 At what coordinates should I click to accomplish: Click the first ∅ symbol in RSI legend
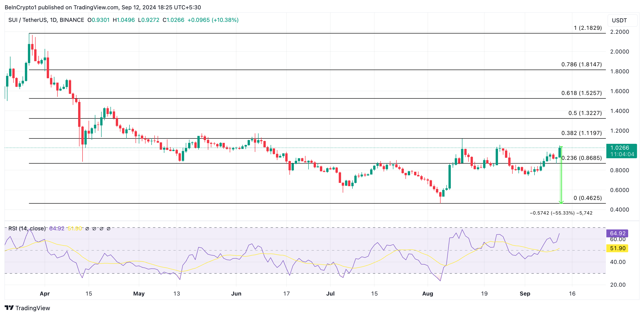pos(87,229)
